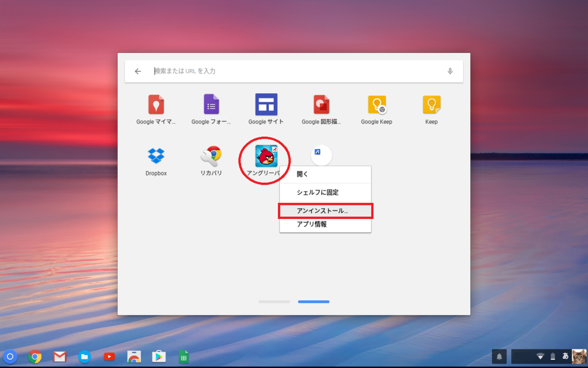The height and width of the screenshot is (368, 588).
Task: Open the Google Keep app icon
Action: coord(377,105)
